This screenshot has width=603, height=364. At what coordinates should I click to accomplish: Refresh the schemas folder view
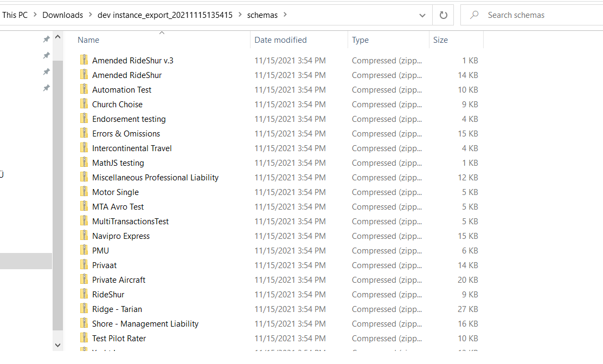coord(442,15)
